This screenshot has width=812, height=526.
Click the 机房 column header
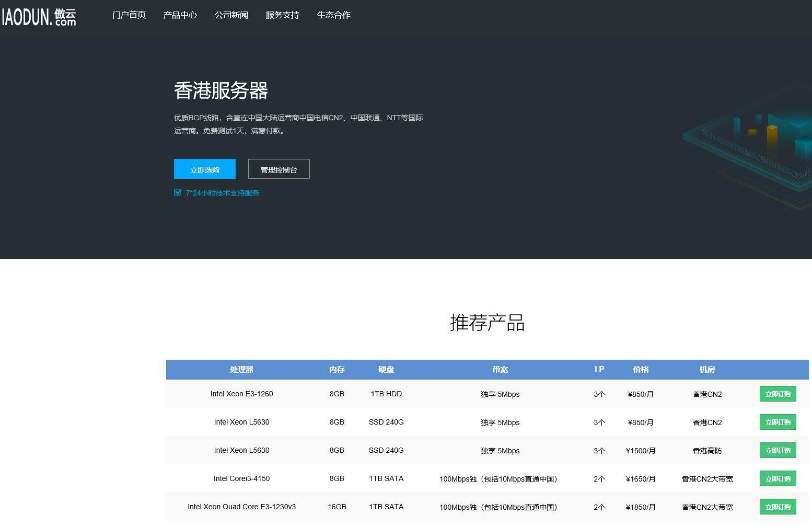tap(707, 370)
